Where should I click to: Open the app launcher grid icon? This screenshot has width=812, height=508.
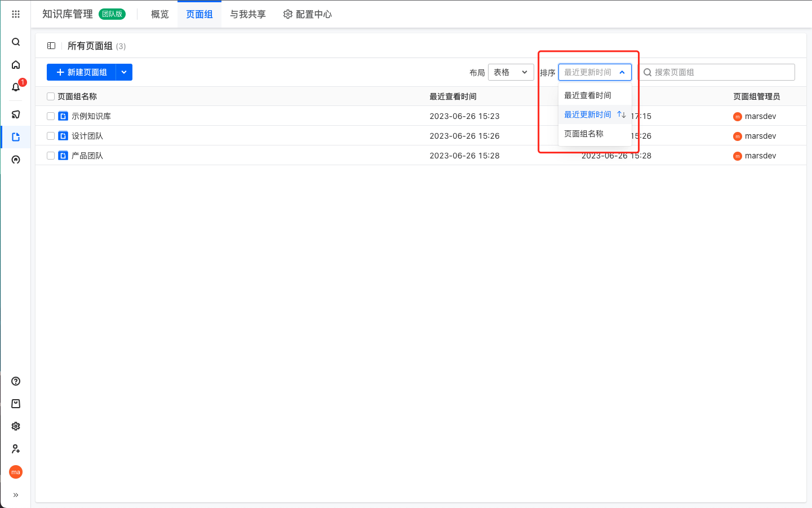click(16, 14)
